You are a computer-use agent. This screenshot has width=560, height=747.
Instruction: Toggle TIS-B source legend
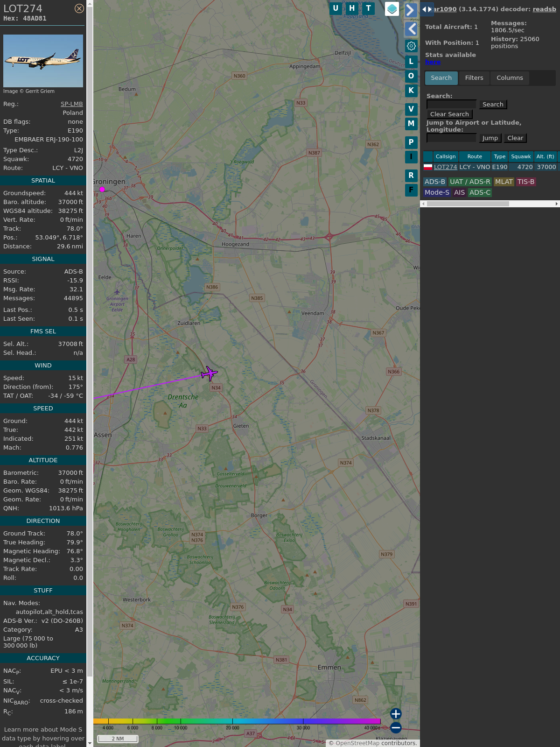pos(526,182)
